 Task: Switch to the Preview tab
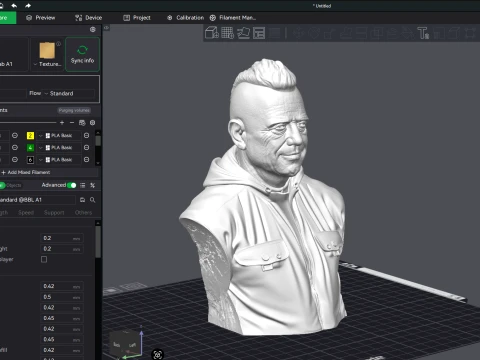(41, 18)
